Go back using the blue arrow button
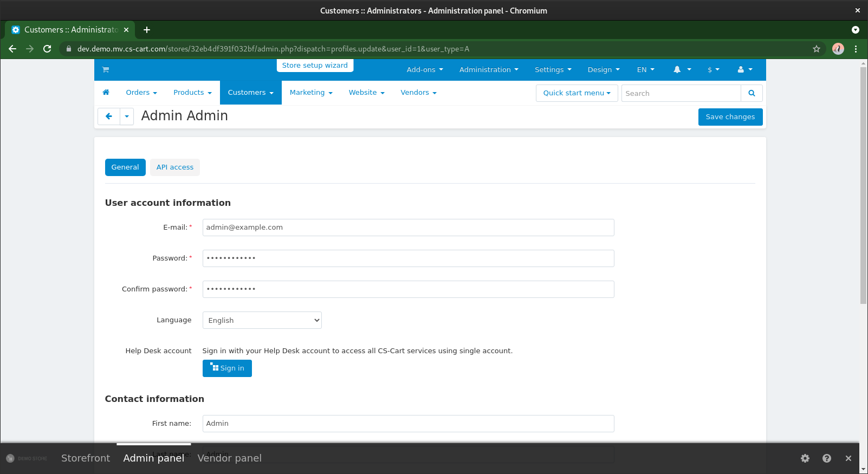This screenshot has height=474, width=868. tap(109, 116)
